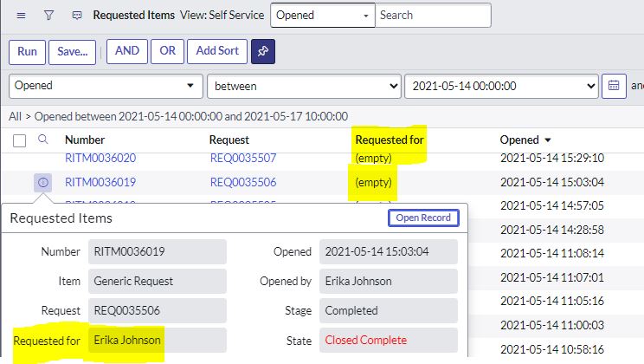
Task: Open the Opened search field dropdown
Action: click(x=322, y=16)
